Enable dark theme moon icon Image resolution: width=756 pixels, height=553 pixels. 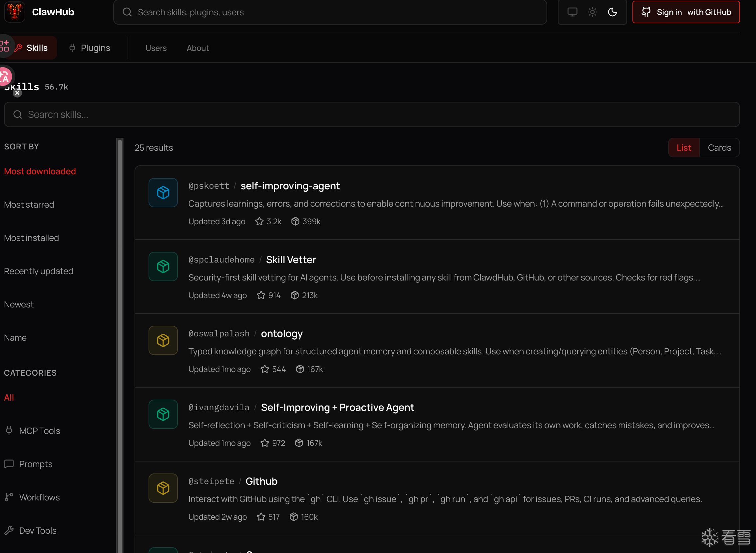[x=612, y=12]
